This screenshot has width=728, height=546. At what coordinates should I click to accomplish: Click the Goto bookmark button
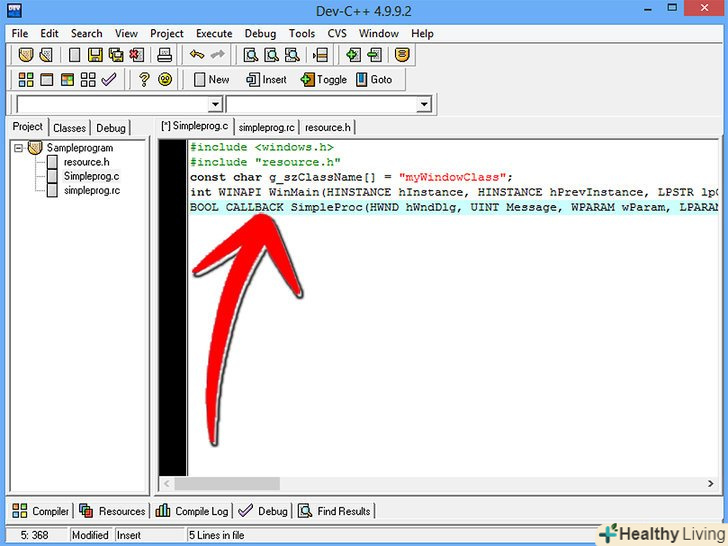click(374, 79)
